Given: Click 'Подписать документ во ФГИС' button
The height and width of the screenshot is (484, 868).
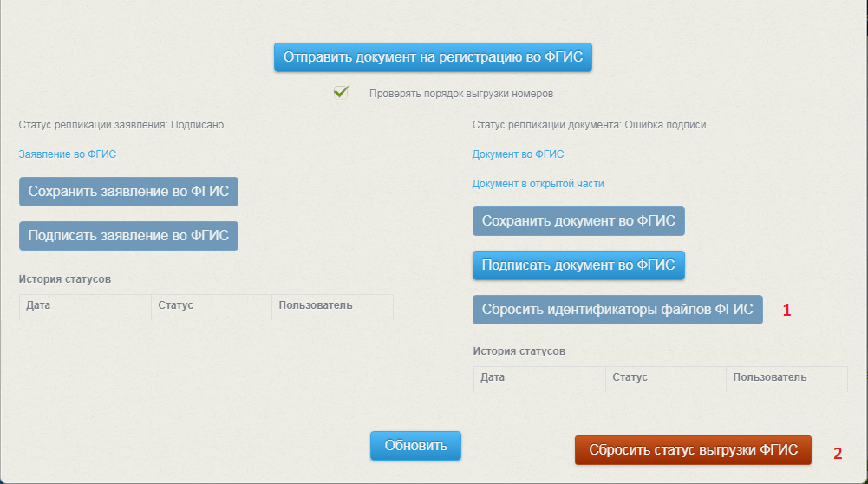Looking at the screenshot, I should (578, 265).
